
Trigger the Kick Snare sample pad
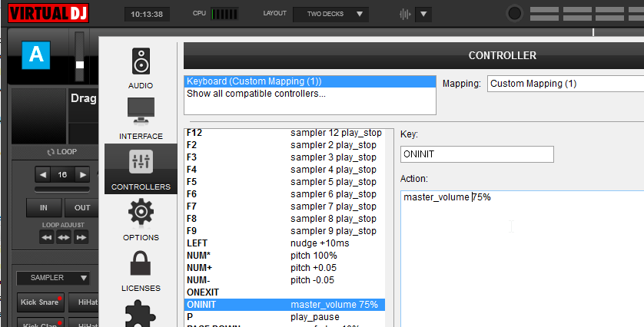(40, 302)
